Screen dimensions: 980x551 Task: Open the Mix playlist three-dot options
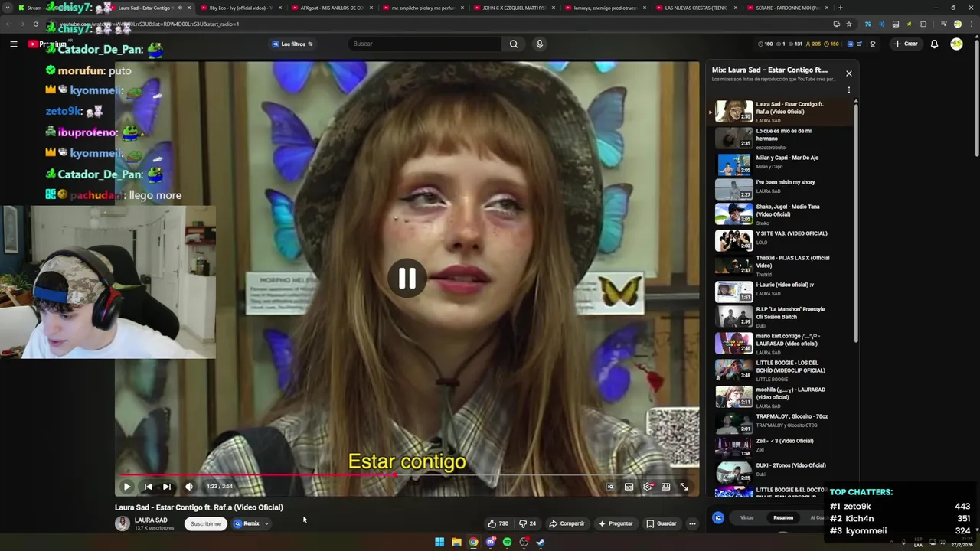(848, 90)
